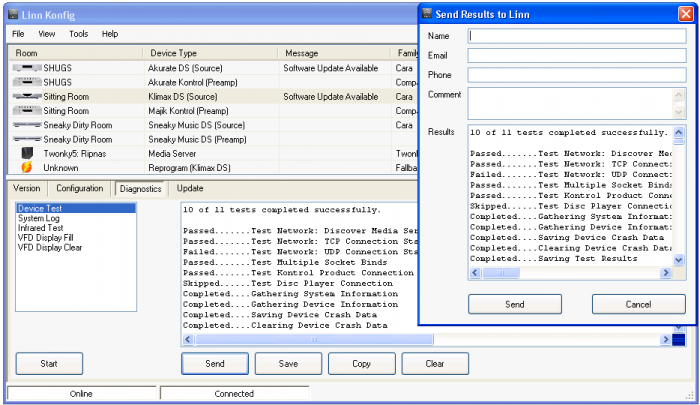
Task: Click the Email input field
Action: [577, 55]
